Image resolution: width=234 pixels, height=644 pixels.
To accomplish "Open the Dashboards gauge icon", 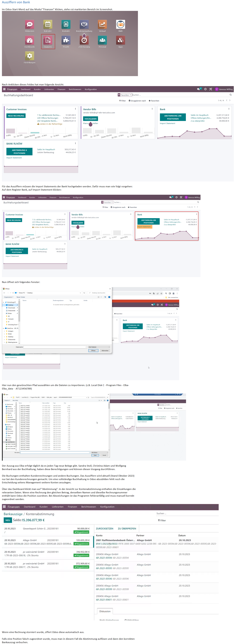I will pos(29,40).
